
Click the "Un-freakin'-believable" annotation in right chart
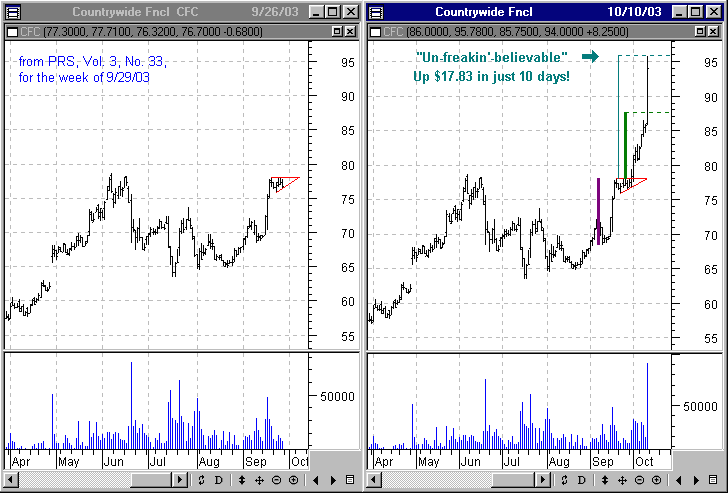[x=492, y=57]
